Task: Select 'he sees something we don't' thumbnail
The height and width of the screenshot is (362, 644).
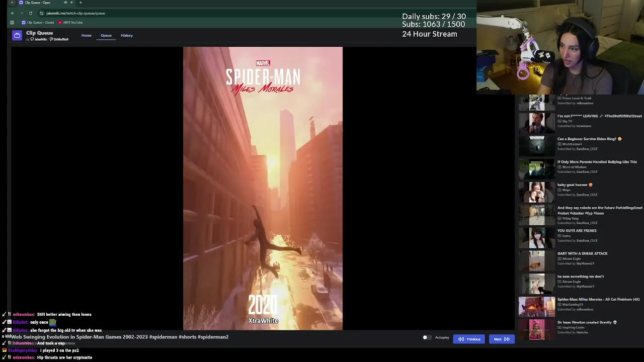Action: coord(536,283)
